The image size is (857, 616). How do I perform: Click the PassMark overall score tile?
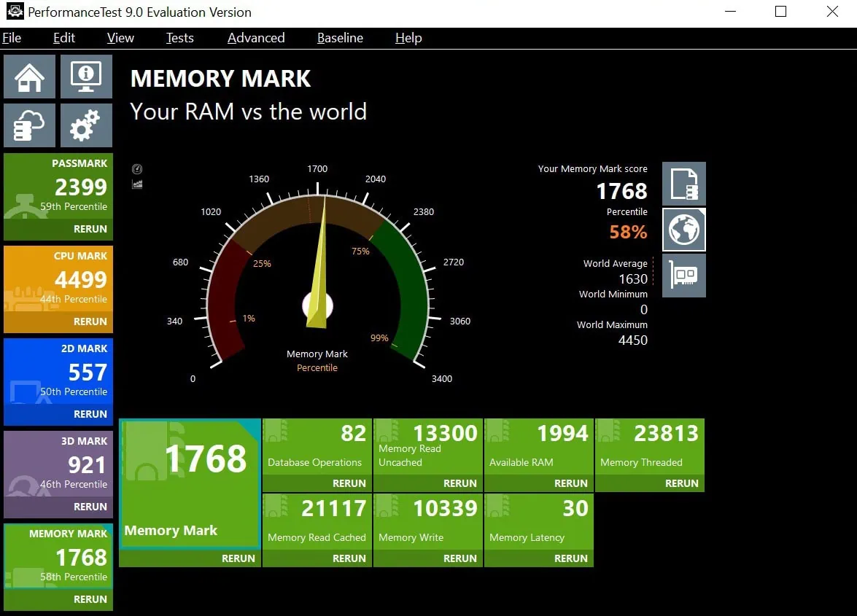(58, 187)
